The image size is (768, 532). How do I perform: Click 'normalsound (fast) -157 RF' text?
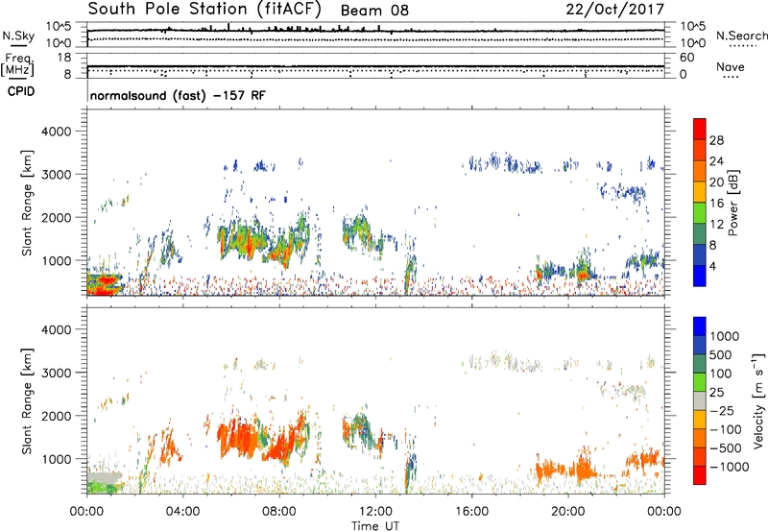tap(178, 95)
